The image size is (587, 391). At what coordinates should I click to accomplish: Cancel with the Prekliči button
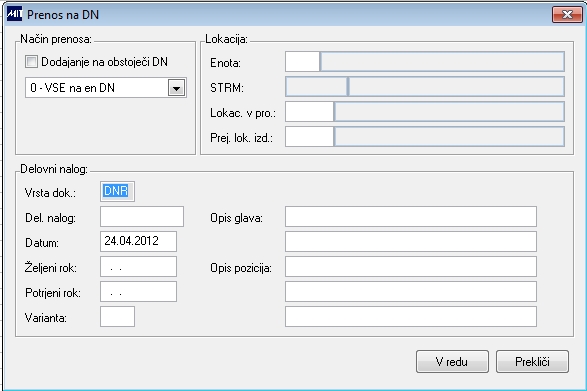[x=532, y=362]
